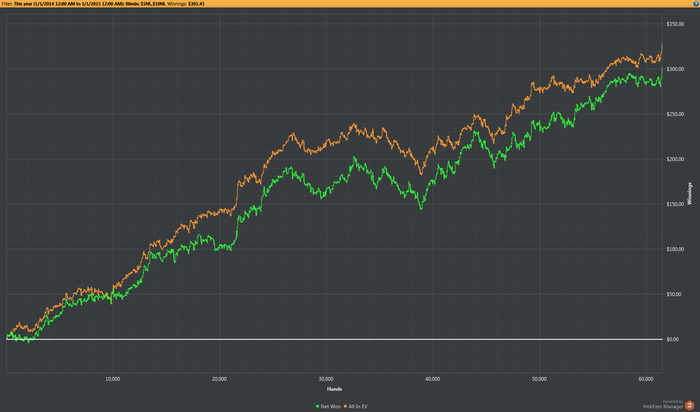Click the $300.00 y-axis label
The height and width of the screenshot is (412, 700).
coord(675,69)
